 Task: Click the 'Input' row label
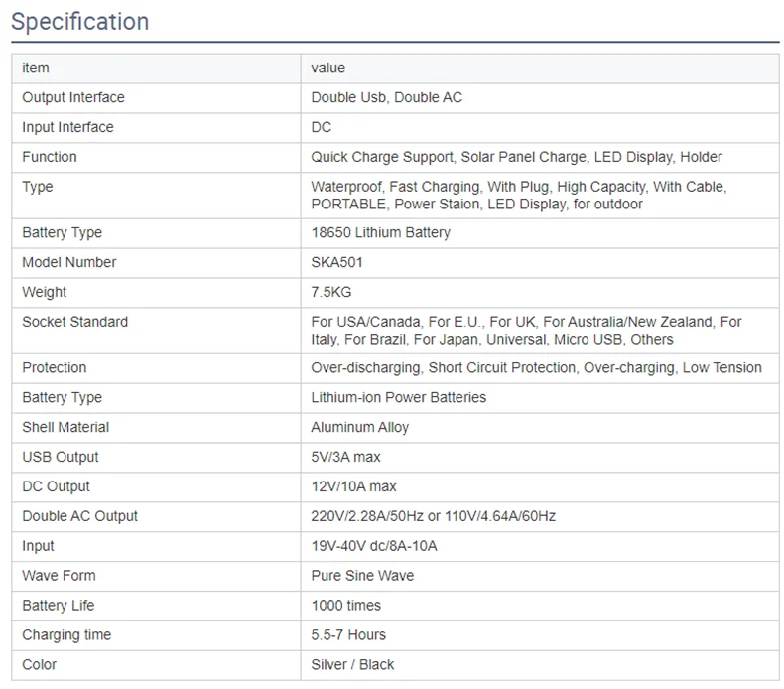pyautogui.click(x=38, y=546)
